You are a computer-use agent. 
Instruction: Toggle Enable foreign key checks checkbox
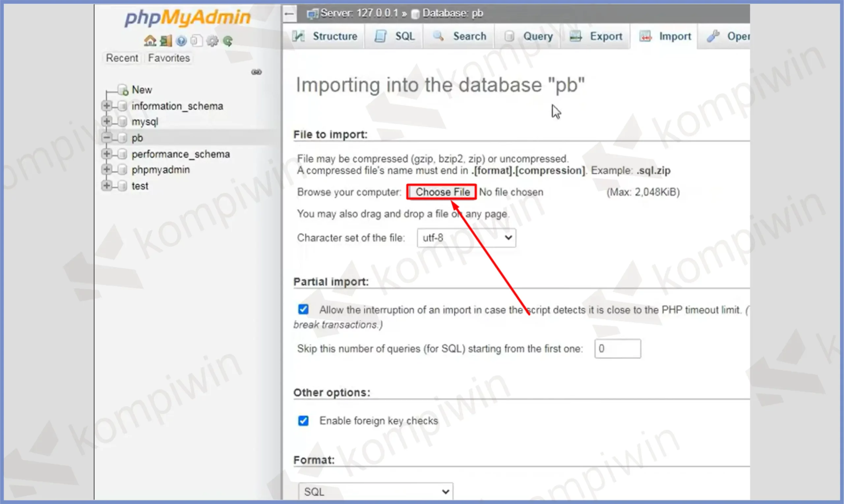click(303, 421)
